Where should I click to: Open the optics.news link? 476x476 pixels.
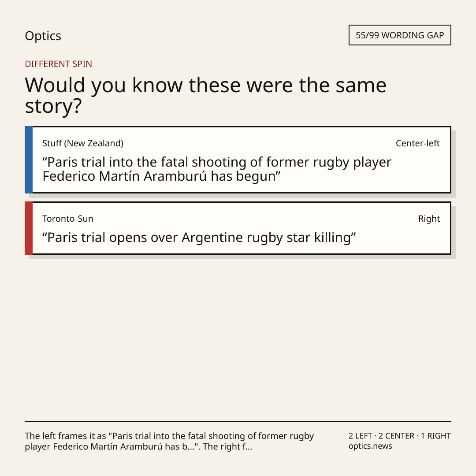pyautogui.click(x=370, y=446)
